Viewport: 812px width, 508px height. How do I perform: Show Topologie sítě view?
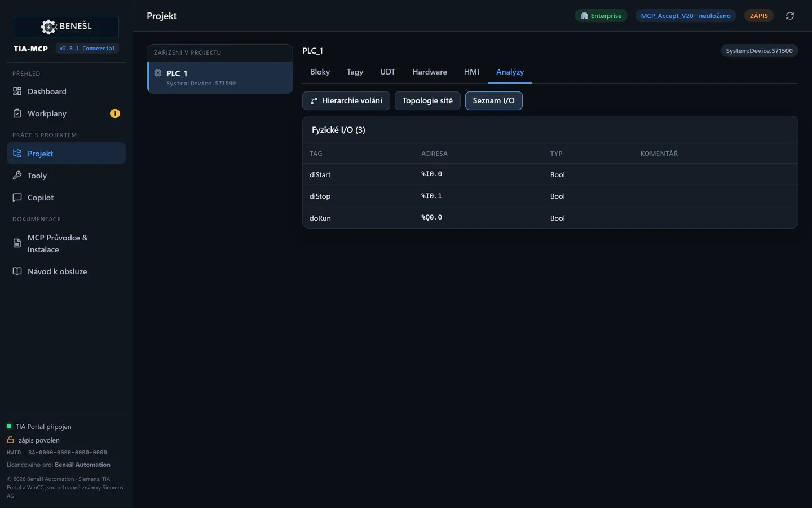tap(427, 100)
